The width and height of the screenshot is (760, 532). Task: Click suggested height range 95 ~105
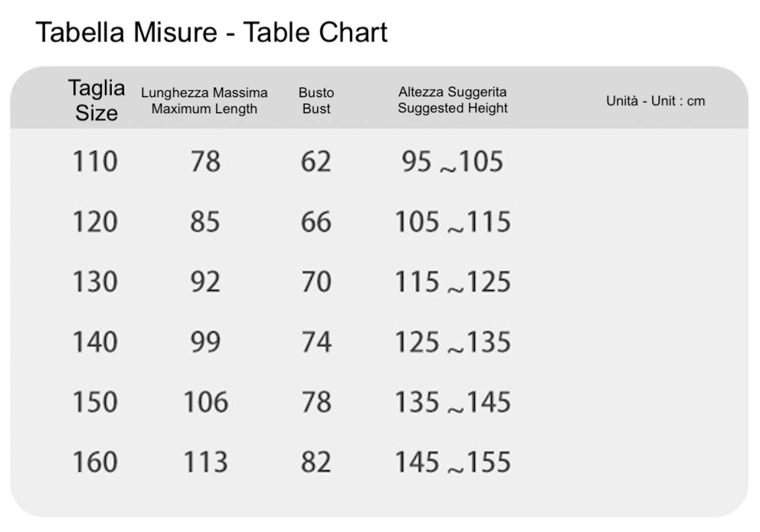point(453,162)
